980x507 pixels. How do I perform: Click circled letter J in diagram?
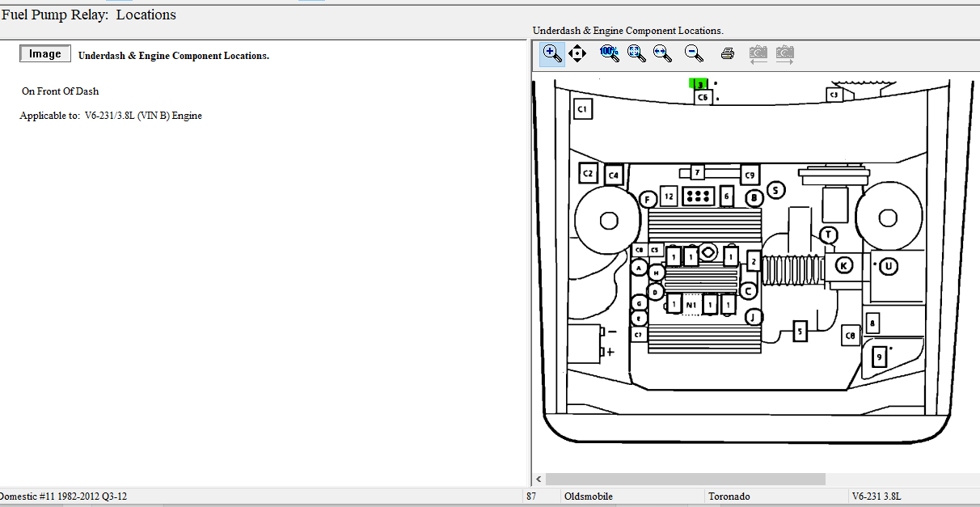tap(753, 317)
